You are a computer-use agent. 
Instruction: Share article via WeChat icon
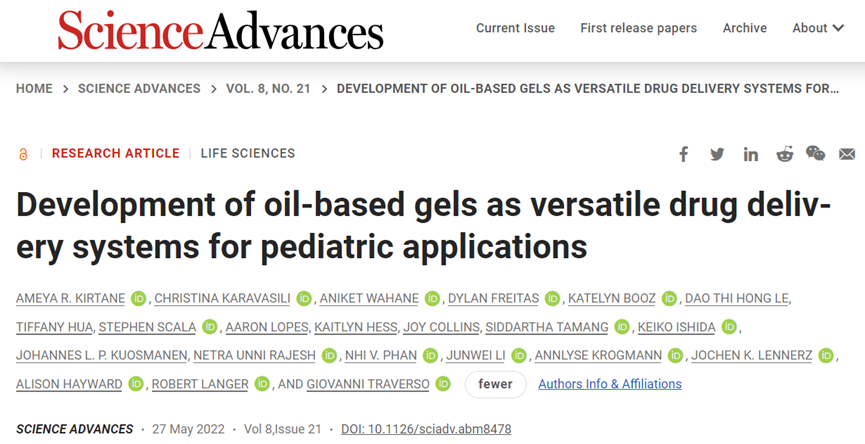816,153
